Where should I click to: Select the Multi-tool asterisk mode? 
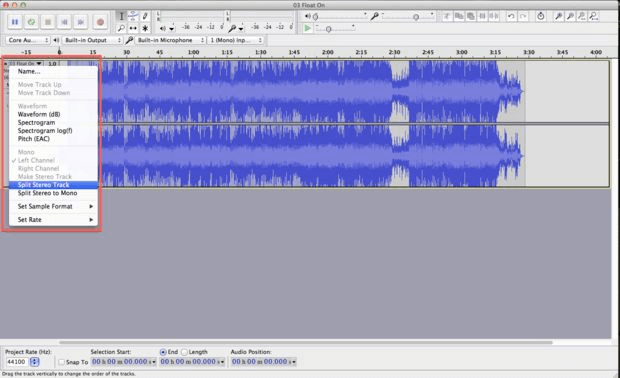[x=145, y=28]
